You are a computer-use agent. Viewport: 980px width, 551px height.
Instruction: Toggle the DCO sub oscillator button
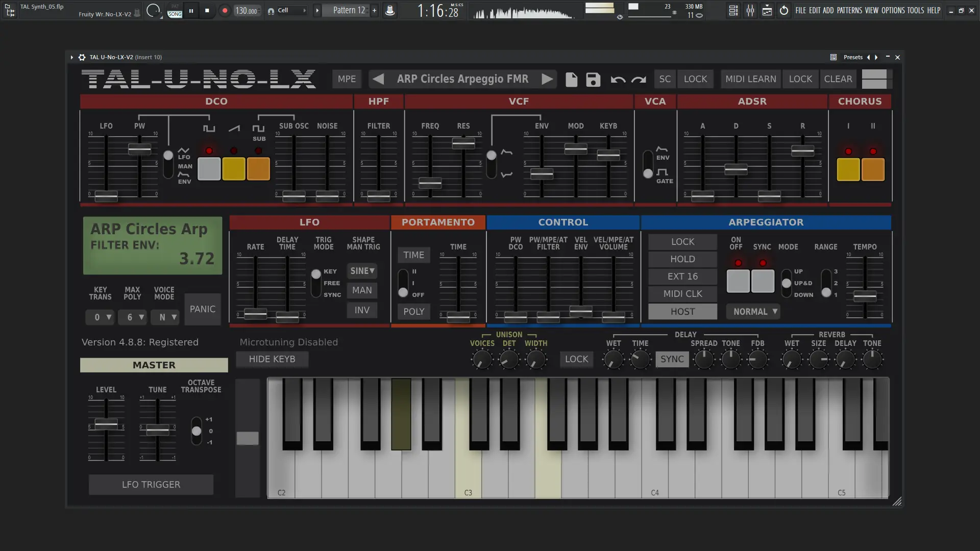pyautogui.click(x=258, y=169)
